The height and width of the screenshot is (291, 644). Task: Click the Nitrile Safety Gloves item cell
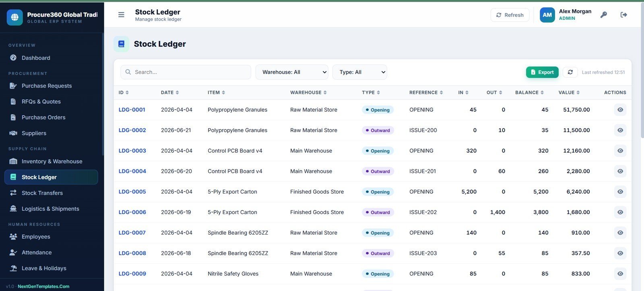(x=233, y=274)
